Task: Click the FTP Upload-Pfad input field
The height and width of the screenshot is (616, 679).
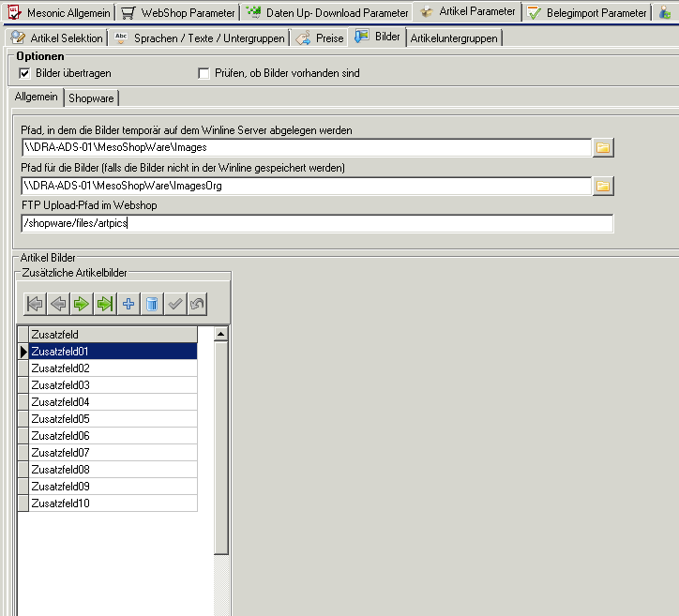Action: [x=317, y=223]
